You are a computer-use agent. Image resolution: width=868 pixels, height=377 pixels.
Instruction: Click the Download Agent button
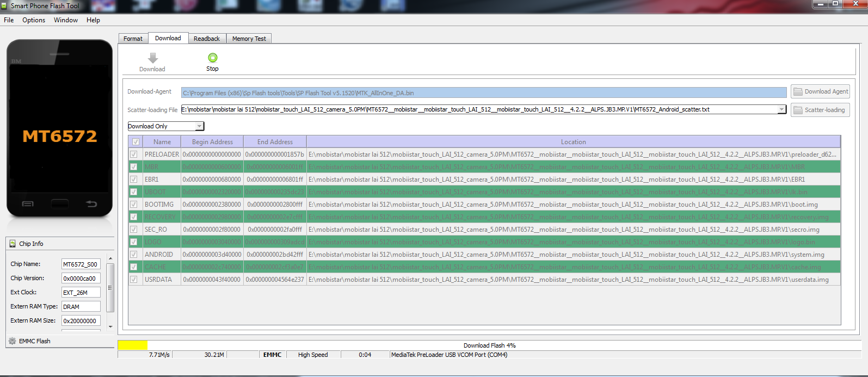click(820, 91)
